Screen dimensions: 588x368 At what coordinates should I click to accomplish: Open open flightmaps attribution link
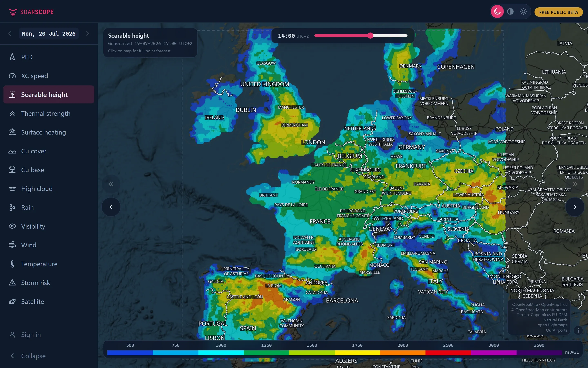(x=552, y=325)
